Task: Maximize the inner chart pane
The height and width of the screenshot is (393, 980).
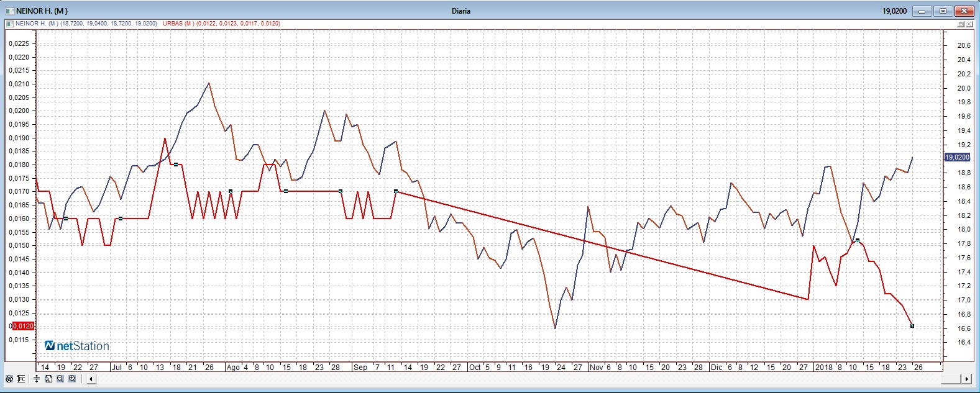Action: 961,24
